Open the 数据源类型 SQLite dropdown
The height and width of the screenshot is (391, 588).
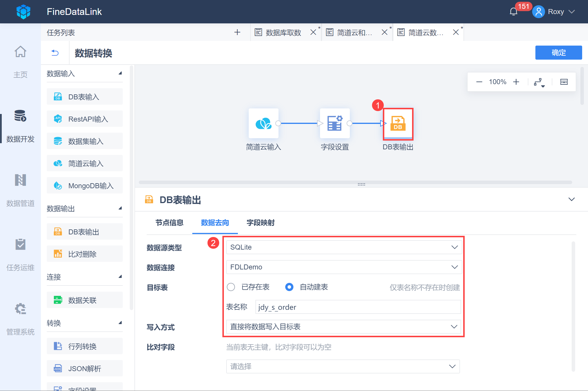(x=344, y=247)
